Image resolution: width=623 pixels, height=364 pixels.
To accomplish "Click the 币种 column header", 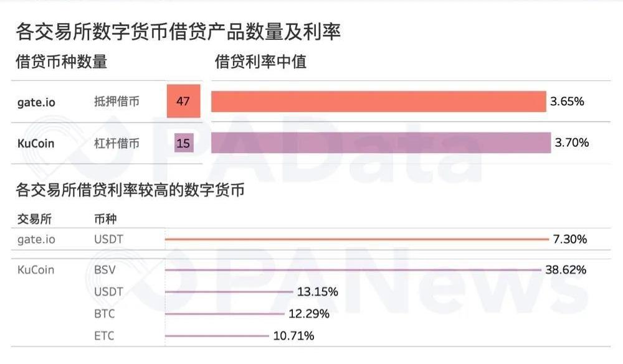I will coord(105,219).
